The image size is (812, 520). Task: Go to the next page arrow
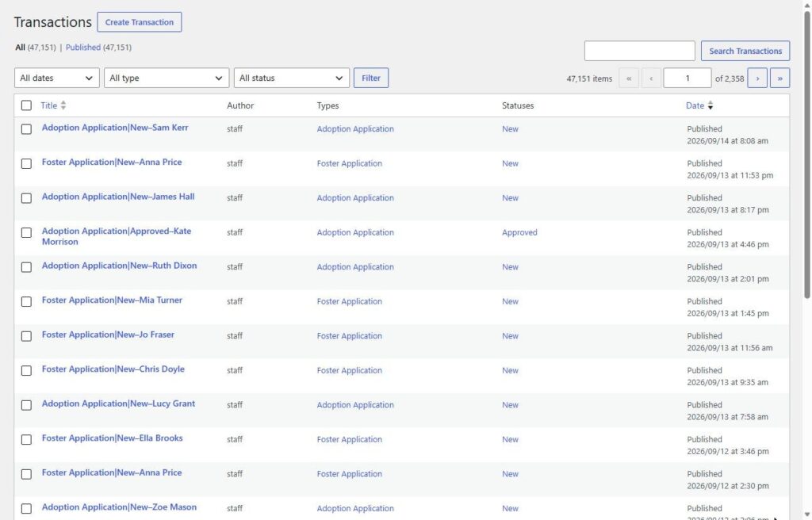pyautogui.click(x=757, y=78)
